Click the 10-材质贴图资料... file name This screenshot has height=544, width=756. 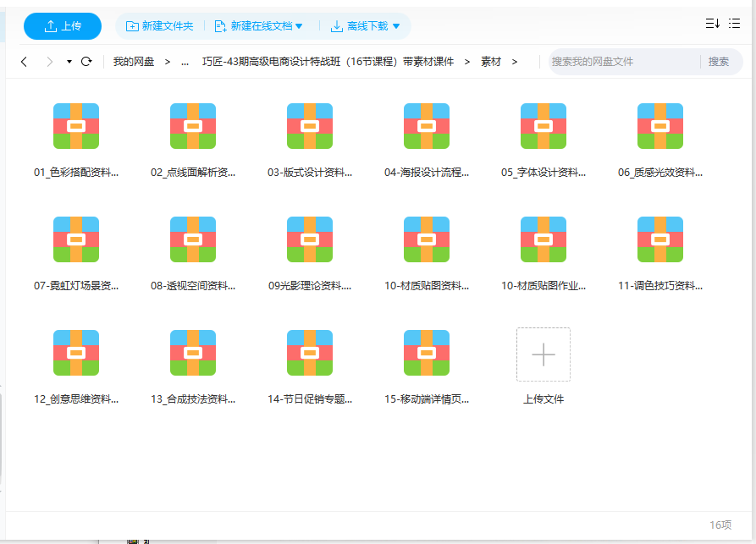(427, 285)
